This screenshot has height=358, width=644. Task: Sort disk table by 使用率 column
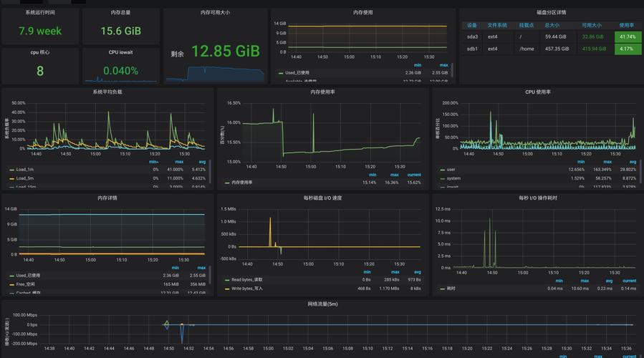[x=626, y=26]
